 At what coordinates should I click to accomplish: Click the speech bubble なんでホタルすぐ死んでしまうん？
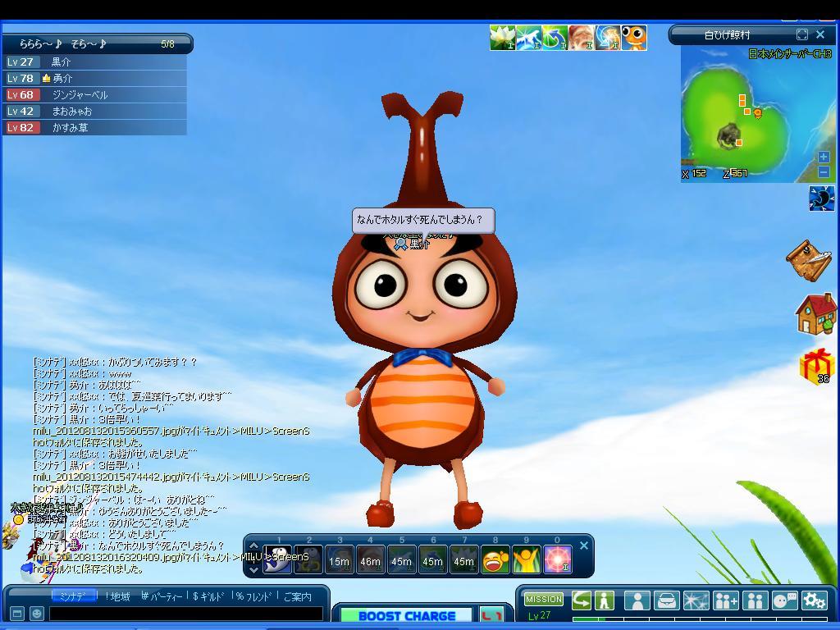[423, 220]
